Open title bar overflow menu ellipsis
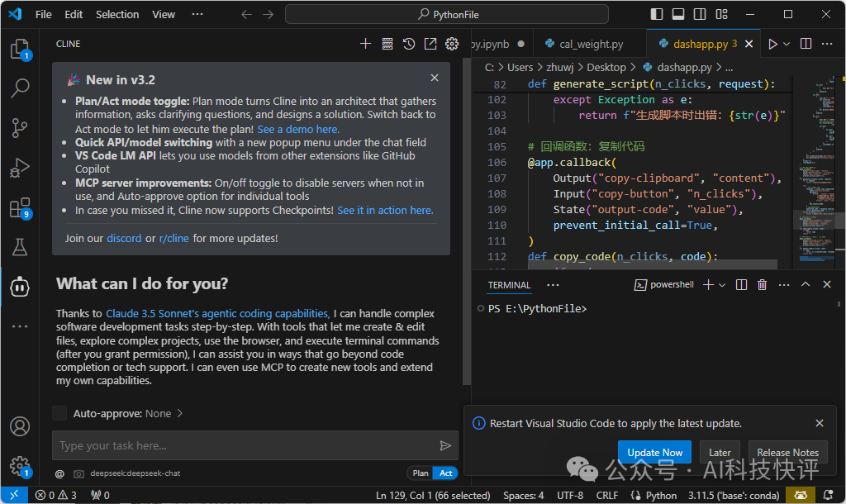The height and width of the screenshot is (504, 846). [x=197, y=14]
